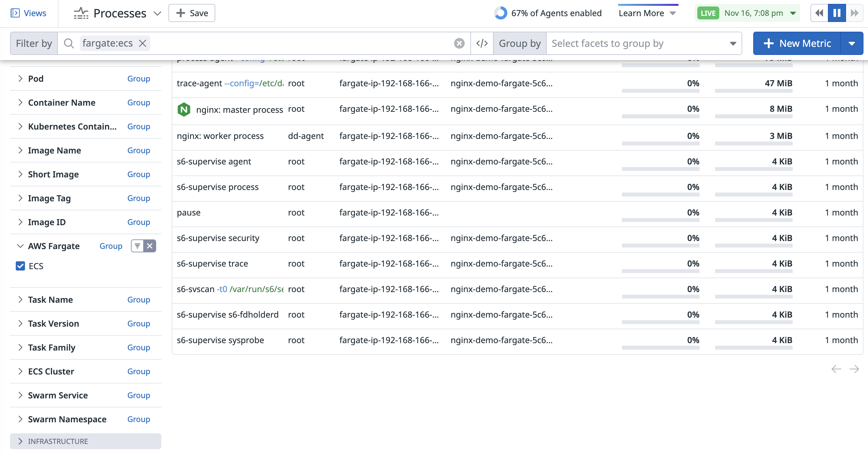Collapse the AWS Fargate facet
Image resolution: width=868 pixels, height=453 pixels.
(20, 246)
